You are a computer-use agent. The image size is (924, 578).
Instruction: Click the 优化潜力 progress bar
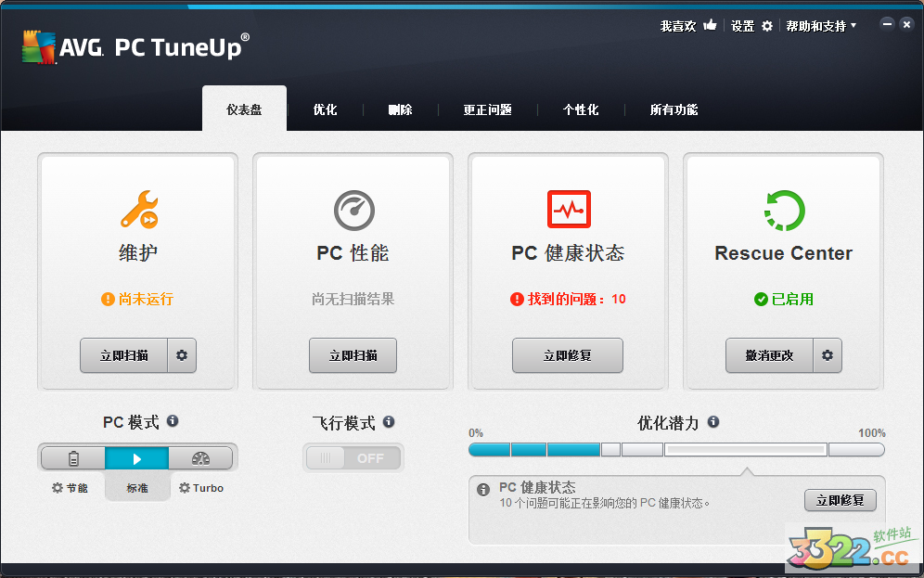(x=676, y=450)
